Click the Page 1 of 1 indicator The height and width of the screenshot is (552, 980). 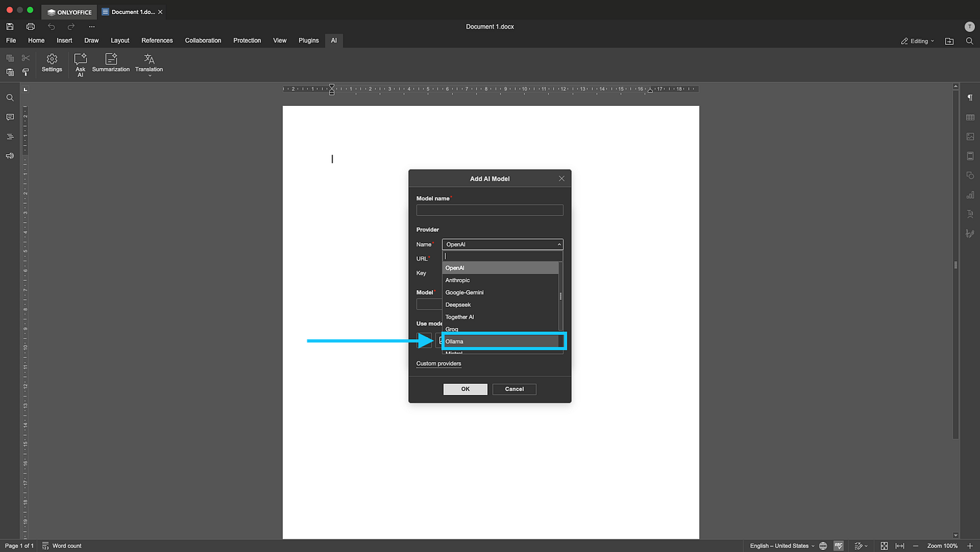point(20,546)
